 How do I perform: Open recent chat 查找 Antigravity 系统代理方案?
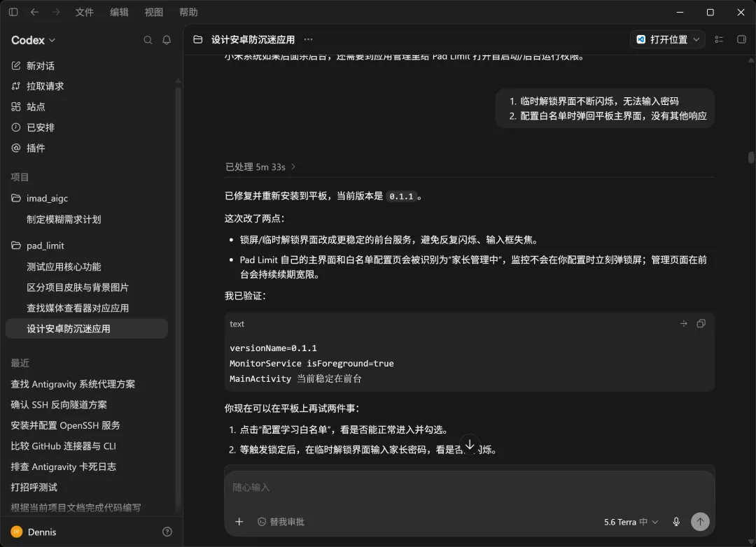(73, 384)
